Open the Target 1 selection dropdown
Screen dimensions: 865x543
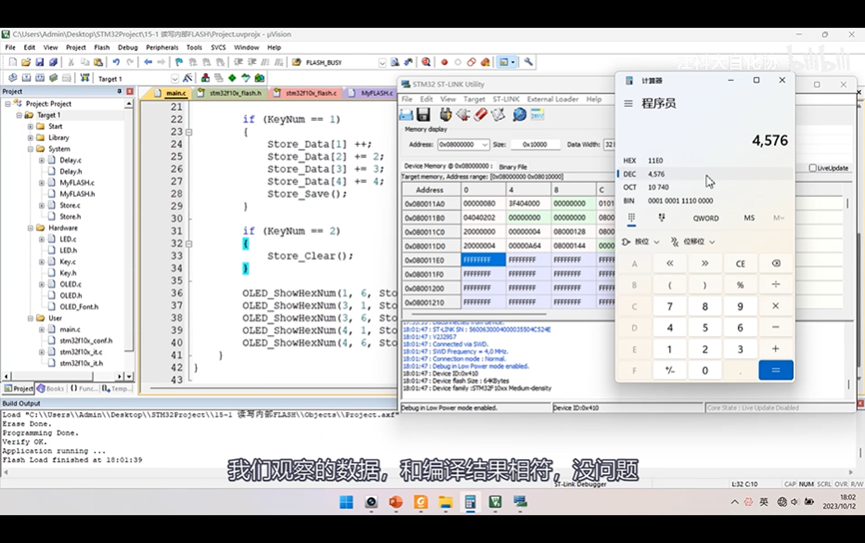click(x=175, y=78)
